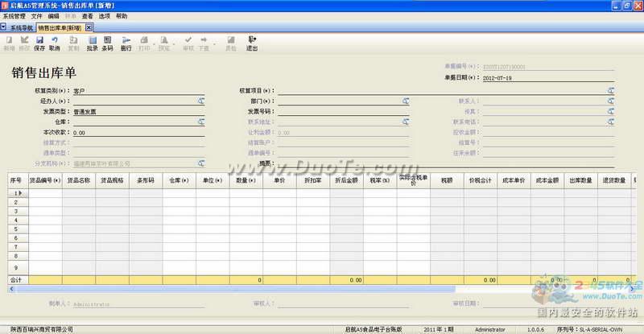Click the 退出 exit icon
The image size is (644, 334).
point(252,40)
